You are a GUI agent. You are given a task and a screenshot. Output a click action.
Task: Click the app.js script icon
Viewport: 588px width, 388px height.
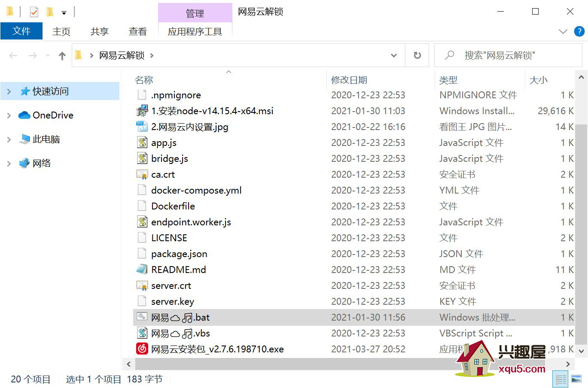tap(142, 142)
